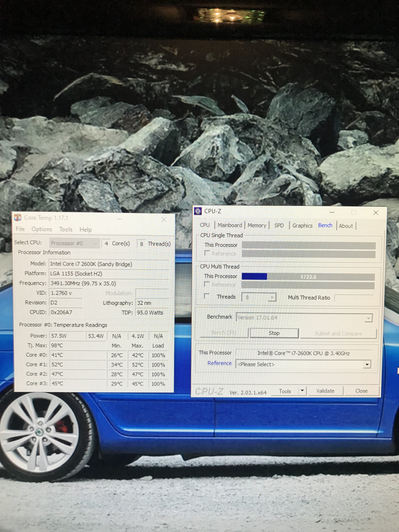Viewport: 399px width, 532px height.
Task: Click the Validate button
Action: tap(325, 391)
